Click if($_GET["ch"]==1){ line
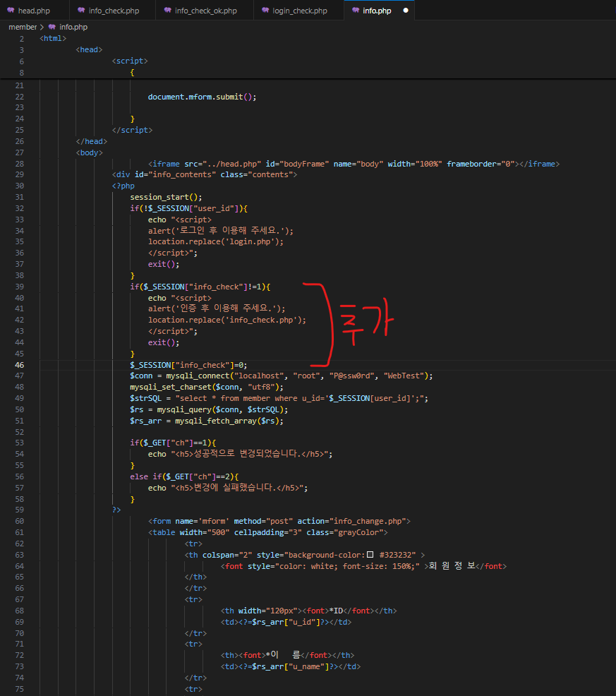 click(x=173, y=443)
